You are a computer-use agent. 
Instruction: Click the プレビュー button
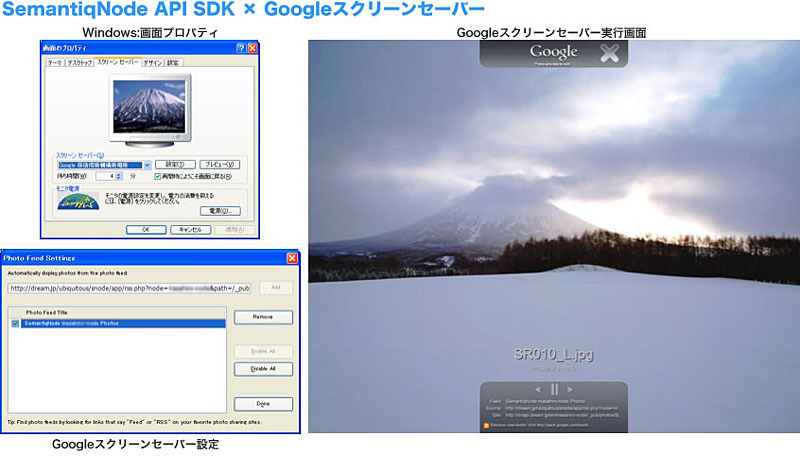219,164
